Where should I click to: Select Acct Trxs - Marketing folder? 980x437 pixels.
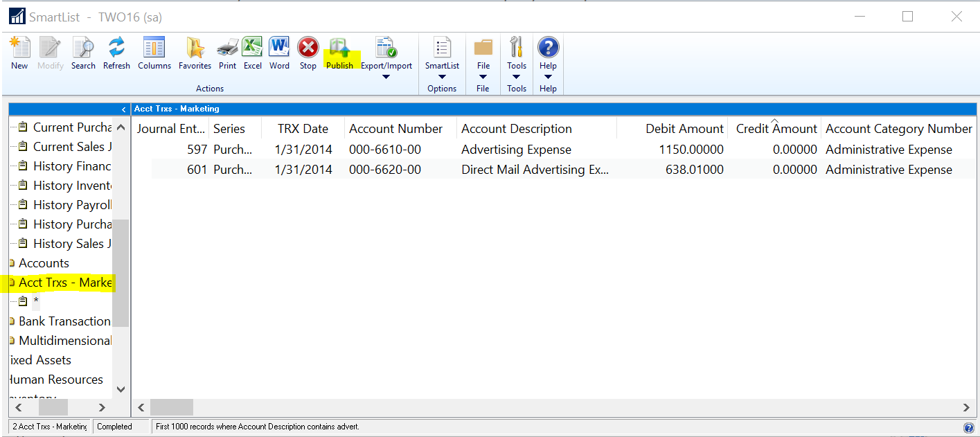pyautogui.click(x=64, y=283)
